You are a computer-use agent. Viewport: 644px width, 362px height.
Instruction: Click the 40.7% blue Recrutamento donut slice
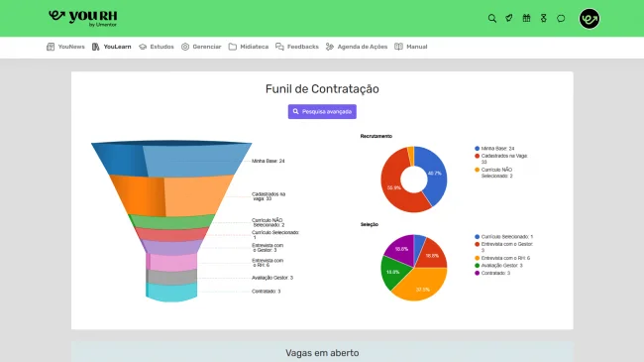435,174
